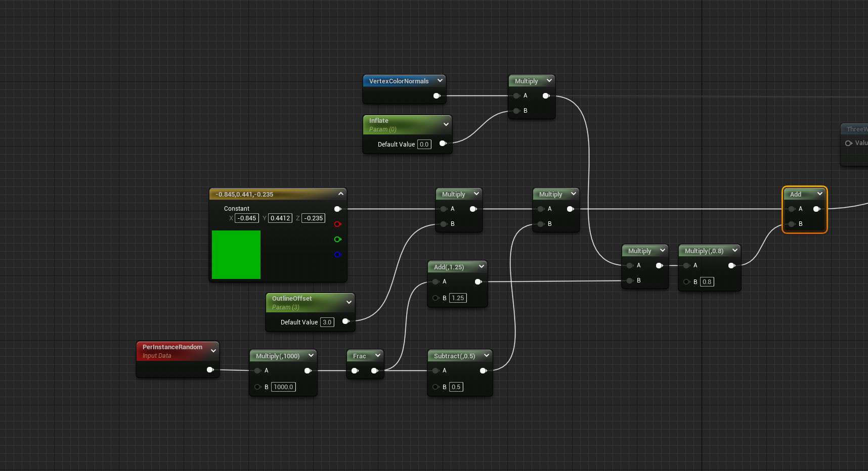Viewport: 868px width, 471px height.
Task: Click the PerInstanceRandom output pin
Action: (x=210, y=370)
